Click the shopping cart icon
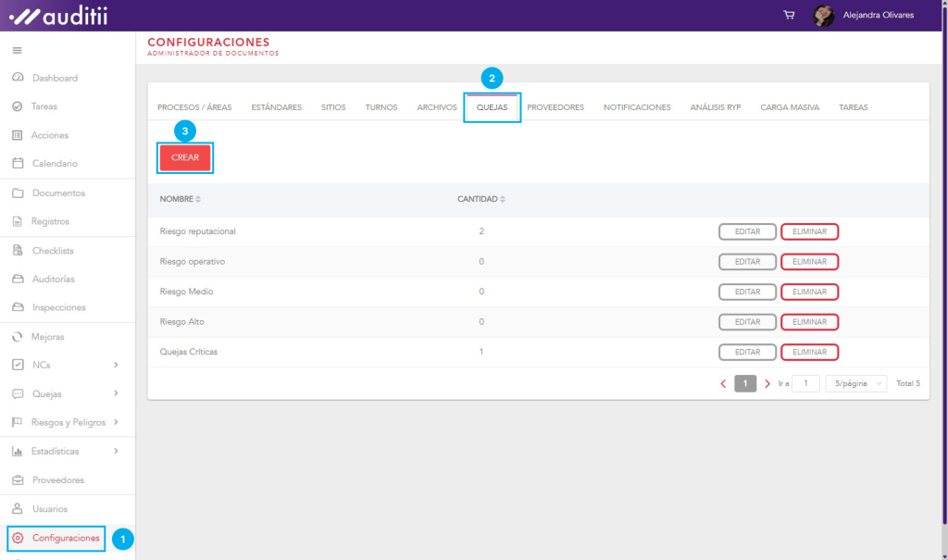948x560 pixels. point(789,15)
